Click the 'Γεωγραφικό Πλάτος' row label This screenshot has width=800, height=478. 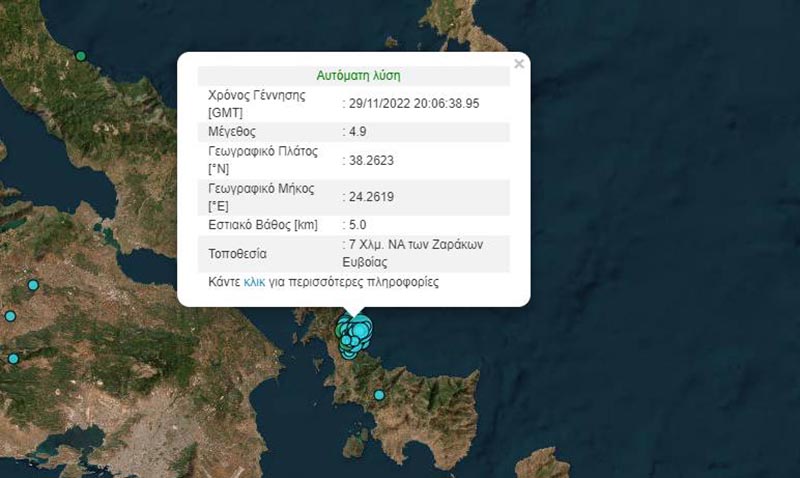click(262, 151)
